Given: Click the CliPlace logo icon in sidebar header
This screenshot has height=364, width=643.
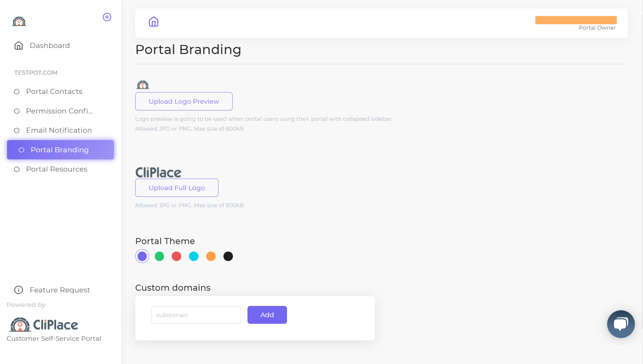Looking at the screenshot, I should point(19,22).
